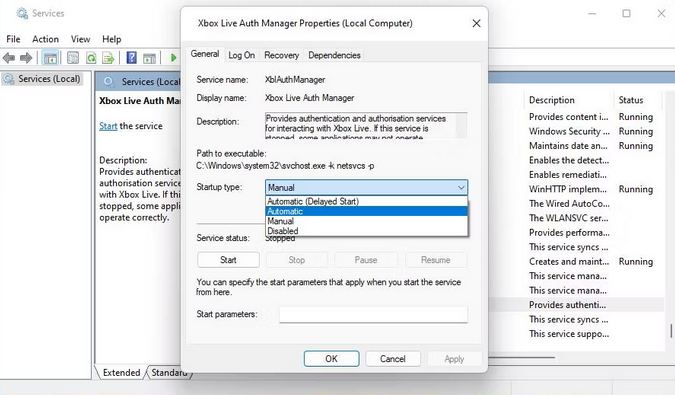Select the 'Provides content i...' row
This screenshot has width=675, height=395.
[569, 117]
